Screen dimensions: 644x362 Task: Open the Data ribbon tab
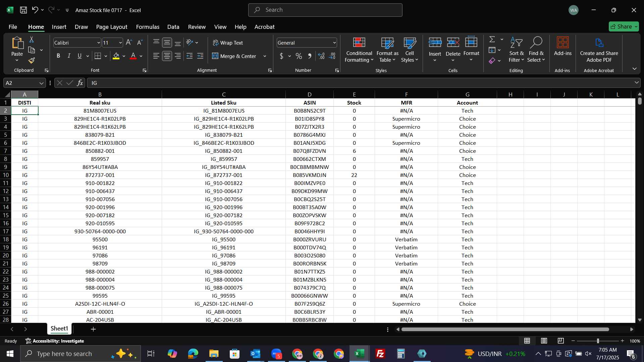173,27
